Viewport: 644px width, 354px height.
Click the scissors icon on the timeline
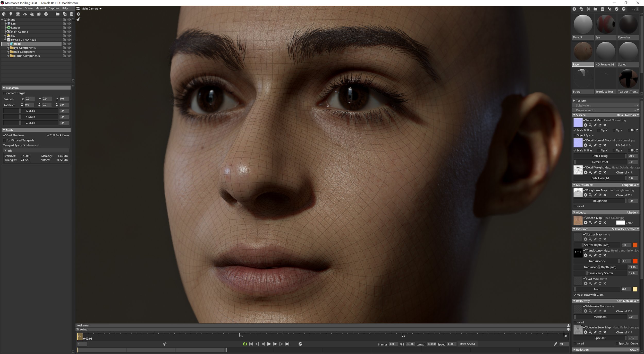coord(165,344)
